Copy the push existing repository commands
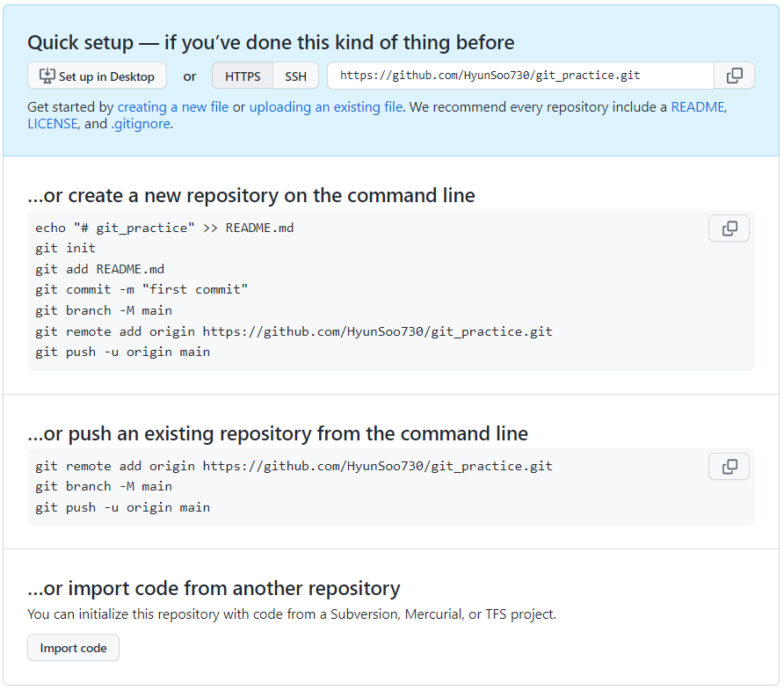This screenshot has width=784, height=690. point(729,467)
